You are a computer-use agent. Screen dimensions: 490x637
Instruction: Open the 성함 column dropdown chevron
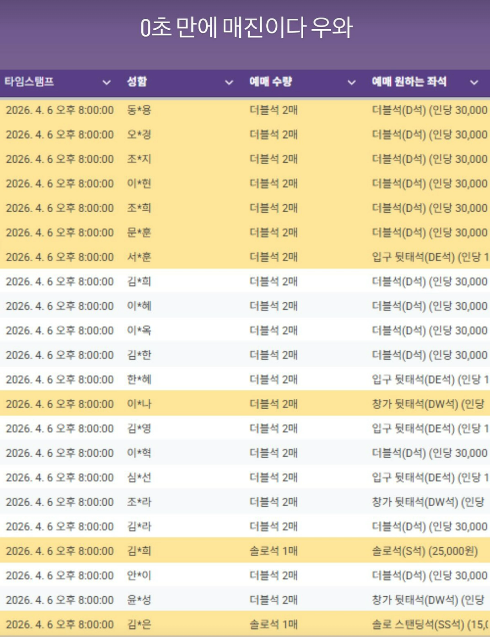229,82
